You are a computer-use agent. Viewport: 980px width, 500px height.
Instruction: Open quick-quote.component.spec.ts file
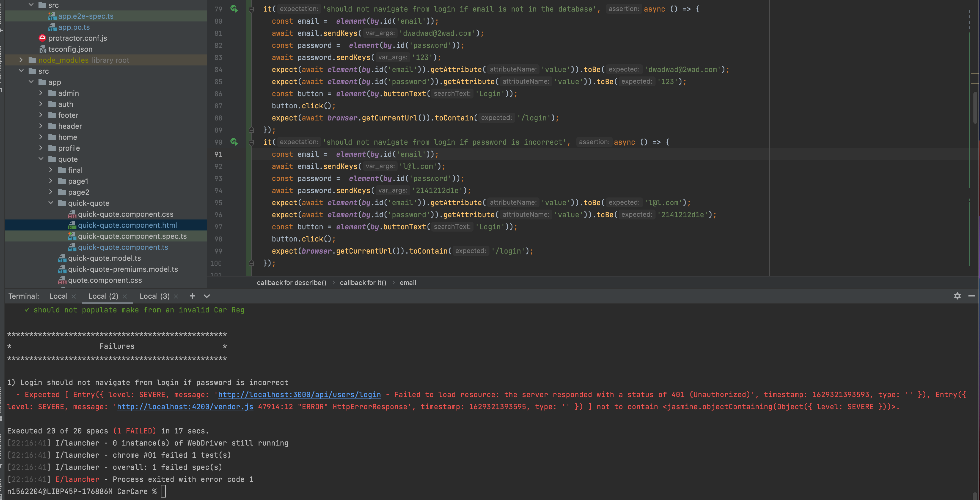[x=132, y=236]
